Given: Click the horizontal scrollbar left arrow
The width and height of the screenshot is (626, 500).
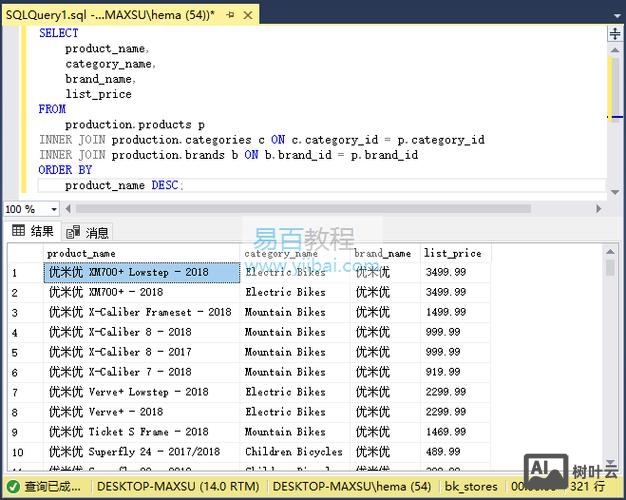Looking at the screenshot, I should (68, 209).
